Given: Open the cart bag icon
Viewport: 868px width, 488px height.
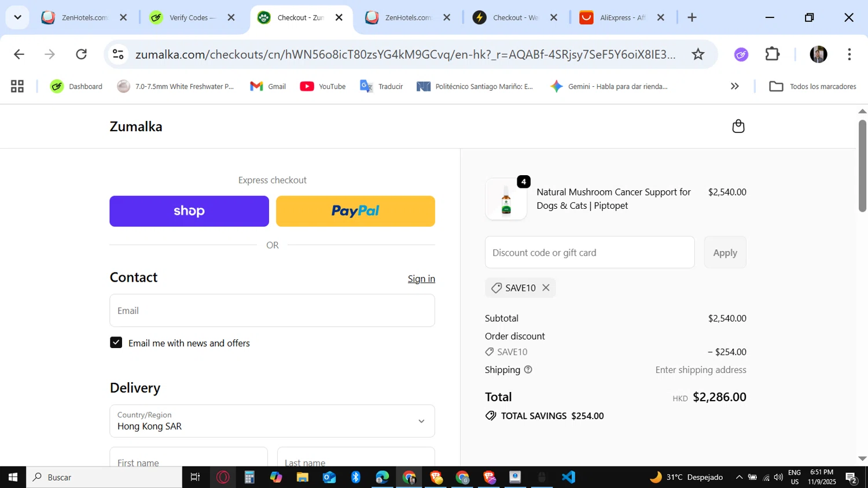Looking at the screenshot, I should coord(738,126).
